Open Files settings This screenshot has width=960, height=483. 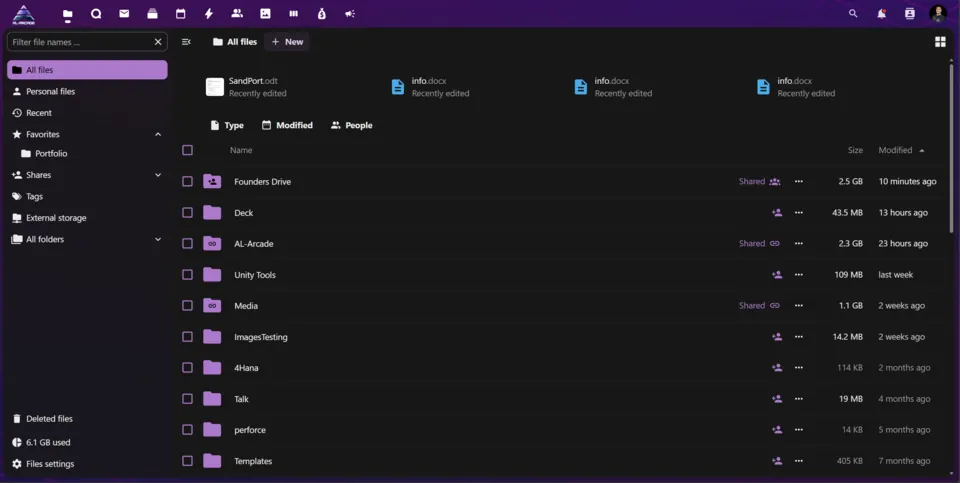click(x=87, y=464)
